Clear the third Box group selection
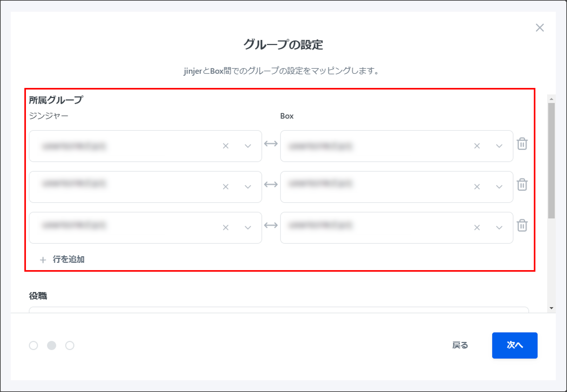The height and width of the screenshot is (392, 567). click(477, 227)
